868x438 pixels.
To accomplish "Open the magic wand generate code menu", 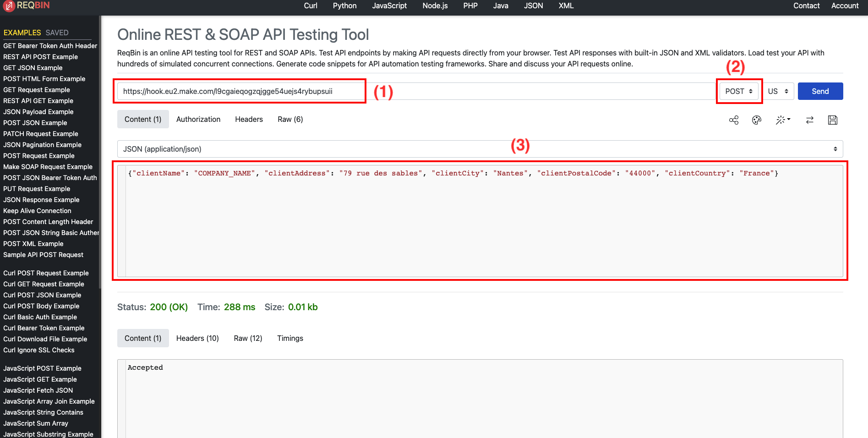I will (782, 120).
